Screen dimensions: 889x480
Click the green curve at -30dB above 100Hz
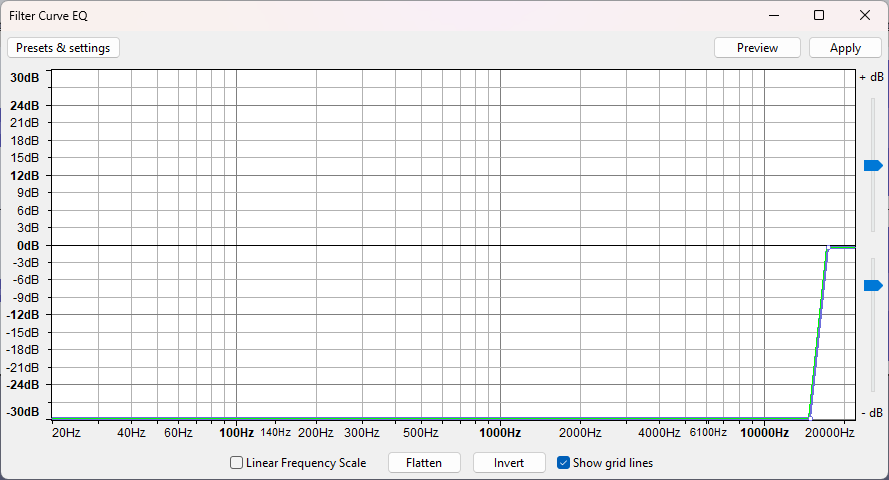236,418
